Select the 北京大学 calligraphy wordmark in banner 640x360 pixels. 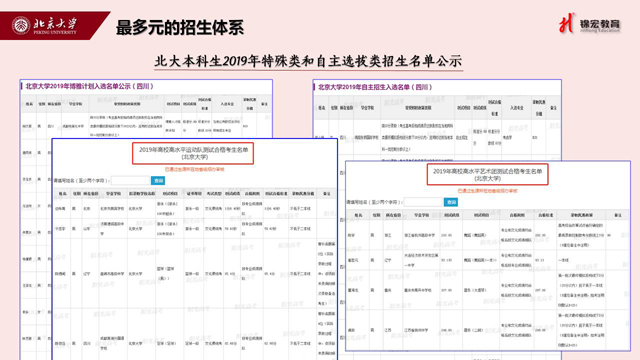click(x=55, y=24)
